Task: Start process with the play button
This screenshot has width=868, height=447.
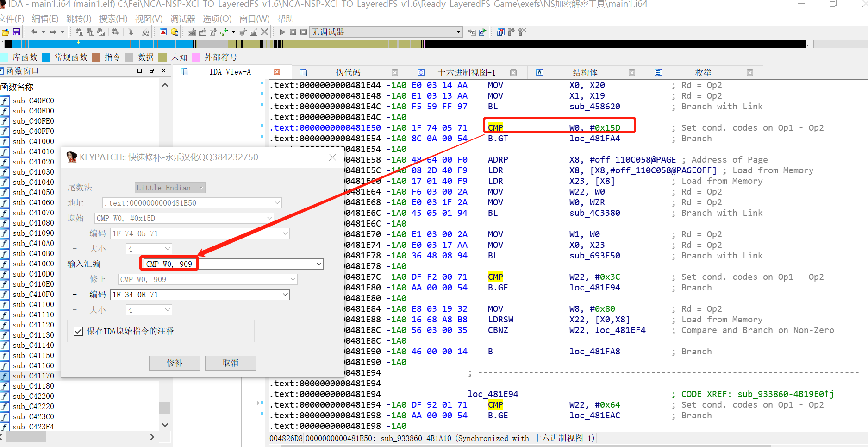Action: (282, 32)
